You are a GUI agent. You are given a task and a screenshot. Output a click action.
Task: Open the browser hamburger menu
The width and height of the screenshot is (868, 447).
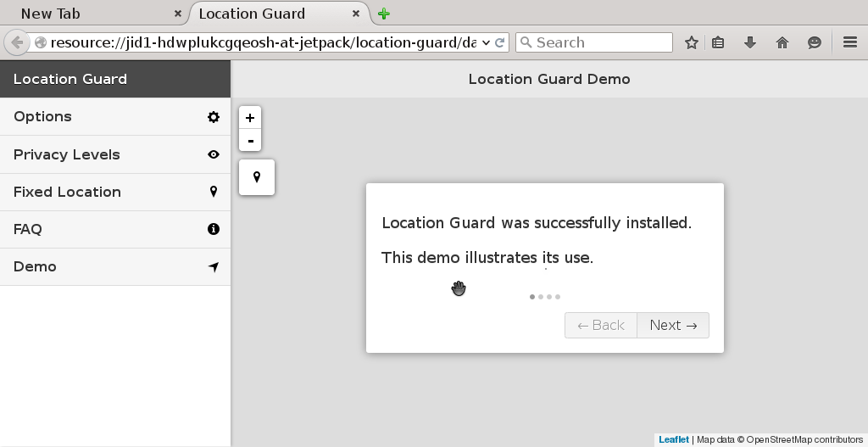(850, 42)
